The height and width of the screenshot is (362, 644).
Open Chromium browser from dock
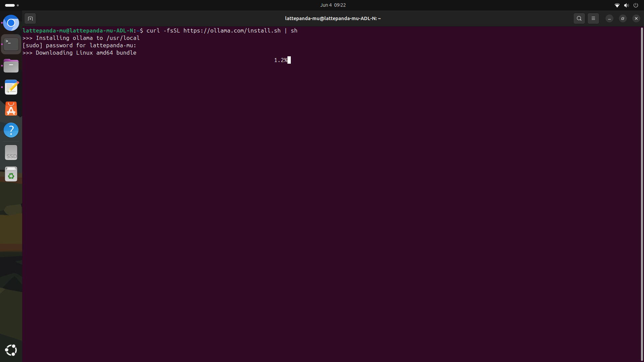[11, 23]
